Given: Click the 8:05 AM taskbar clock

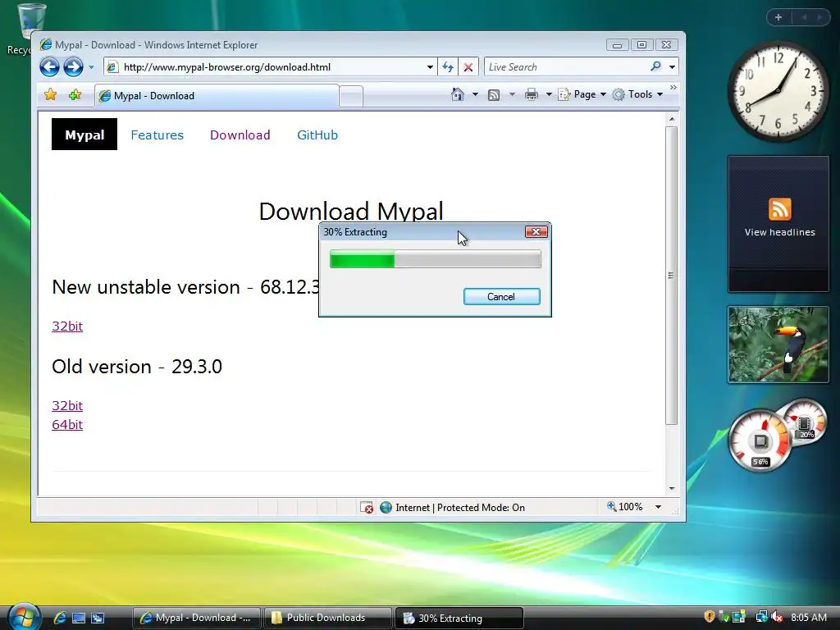Looking at the screenshot, I should [808, 617].
